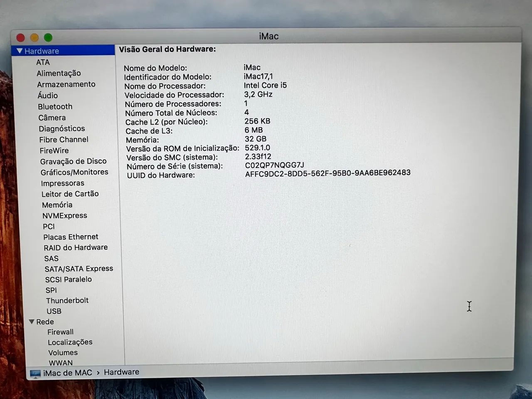Open Diagnósticos in the sidebar
The image size is (532, 399).
pos(62,129)
